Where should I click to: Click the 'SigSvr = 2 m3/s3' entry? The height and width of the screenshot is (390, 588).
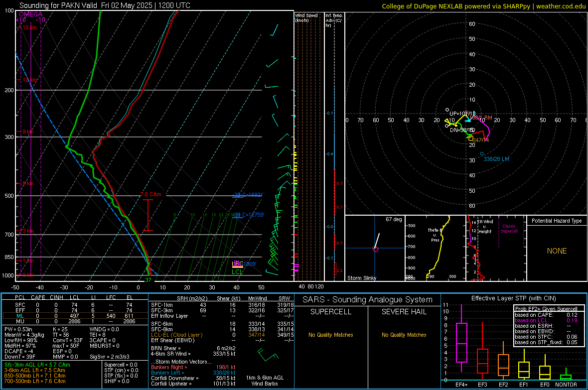[110, 357]
